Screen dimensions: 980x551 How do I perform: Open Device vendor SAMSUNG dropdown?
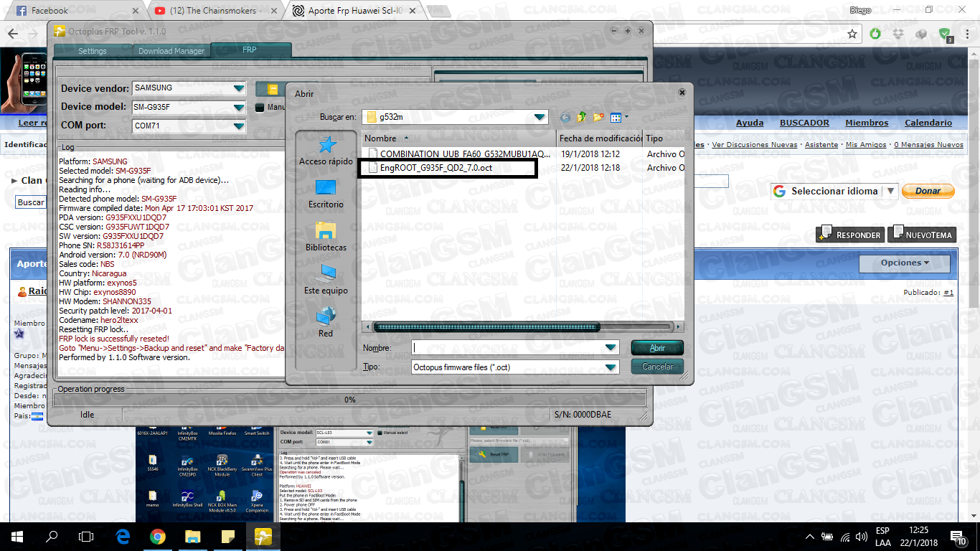(239, 88)
